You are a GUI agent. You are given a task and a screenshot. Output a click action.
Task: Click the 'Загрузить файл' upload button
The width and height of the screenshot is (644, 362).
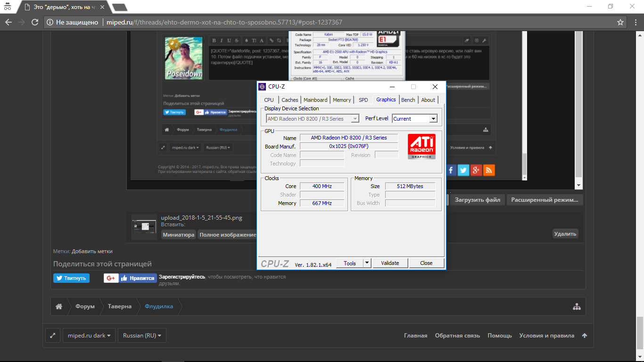click(478, 200)
